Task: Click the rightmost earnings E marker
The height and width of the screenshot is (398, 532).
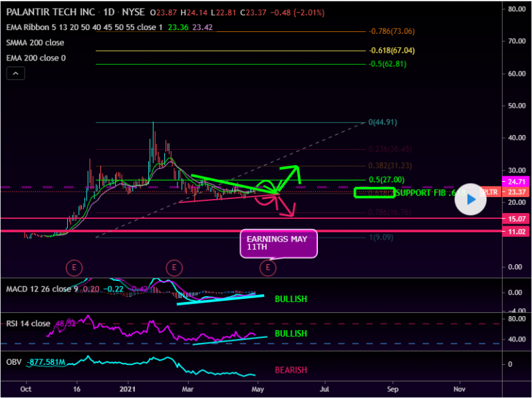Action: [x=267, y=268]
